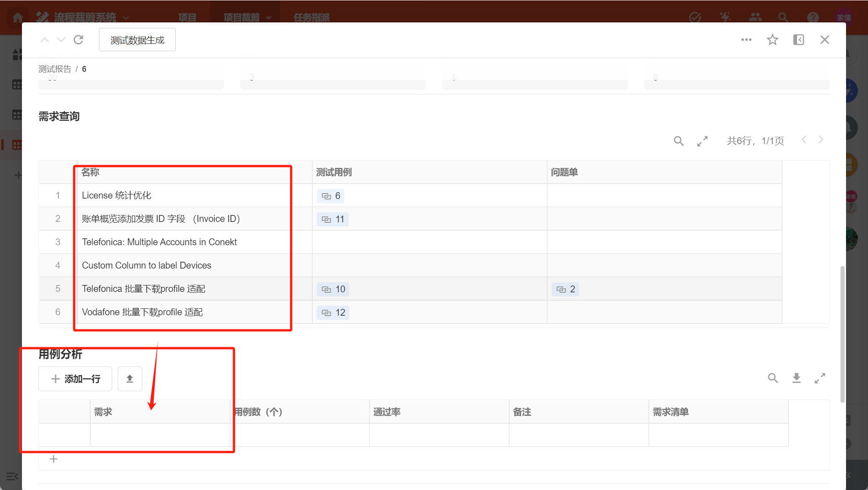Download the 用例分析 table data
Image resolution: width=868 pixels, height=490 pixels.
(x=796, y=378)
